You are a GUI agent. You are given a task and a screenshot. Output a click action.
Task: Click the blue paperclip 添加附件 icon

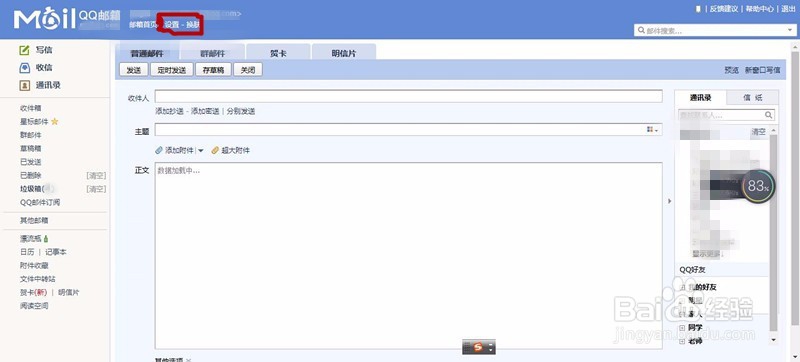pyautogui.click(x=159, y=150)
